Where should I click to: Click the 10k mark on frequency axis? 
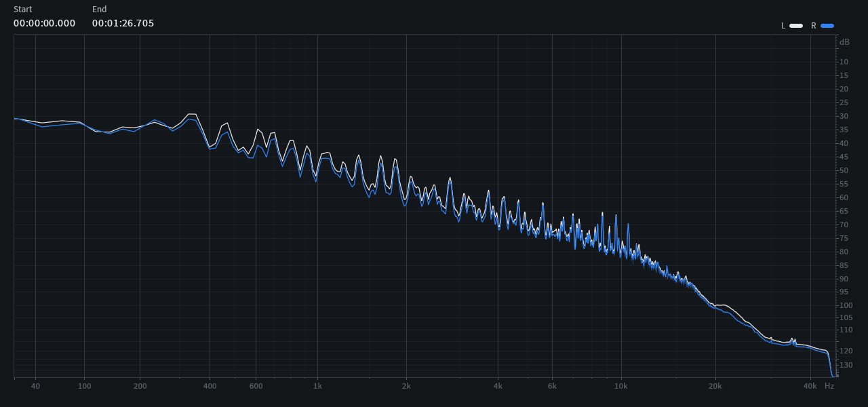620,386
